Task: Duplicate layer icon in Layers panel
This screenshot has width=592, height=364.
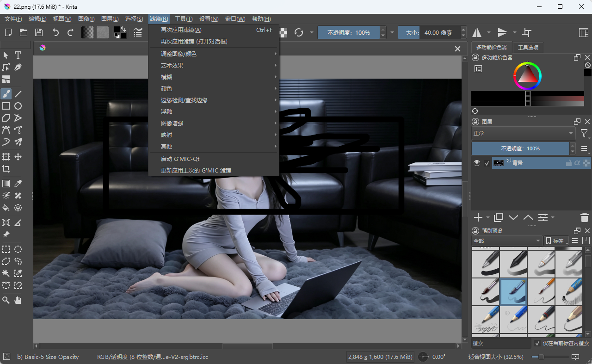Action: click(x=499, y=217)
